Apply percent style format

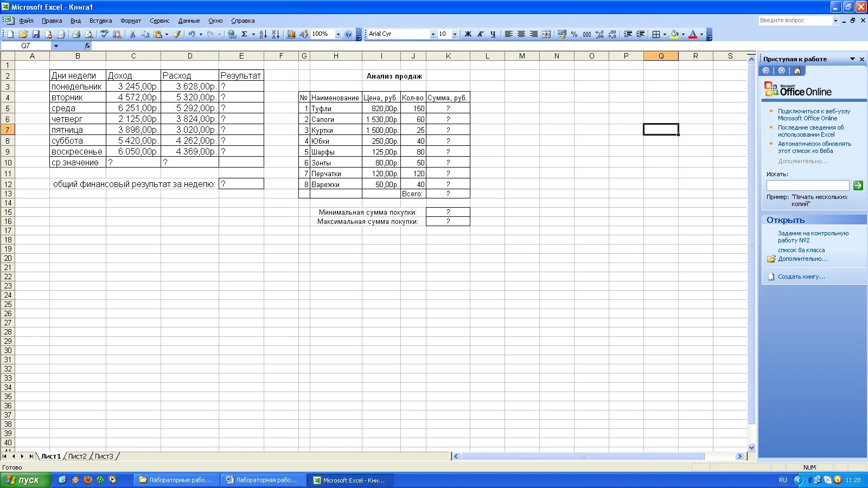click(575, 34)
